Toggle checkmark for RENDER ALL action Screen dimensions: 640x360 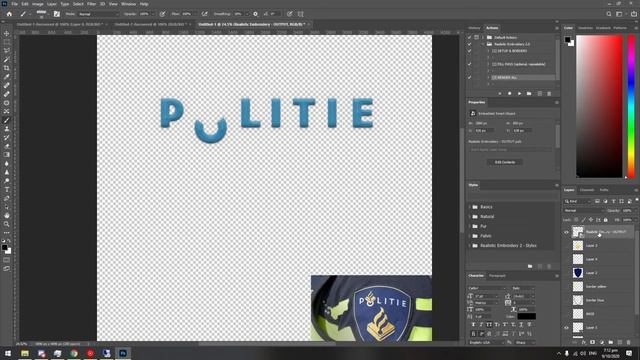tap(469, 77)
